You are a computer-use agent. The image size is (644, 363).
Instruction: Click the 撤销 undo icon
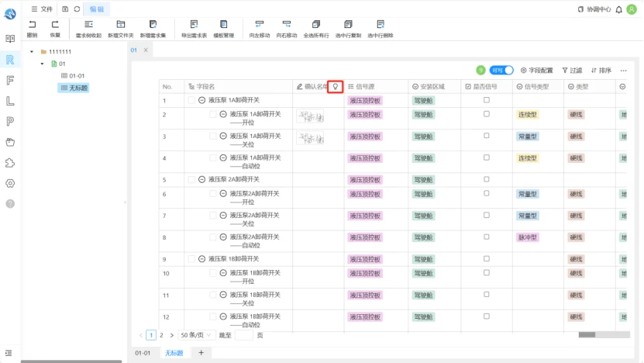(x=32, y=25)
